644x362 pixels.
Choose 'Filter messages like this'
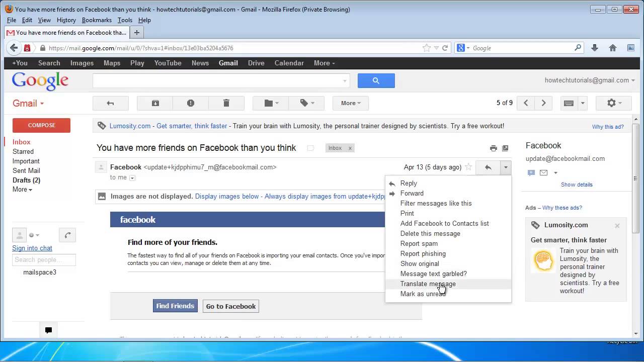coord(448,204)
